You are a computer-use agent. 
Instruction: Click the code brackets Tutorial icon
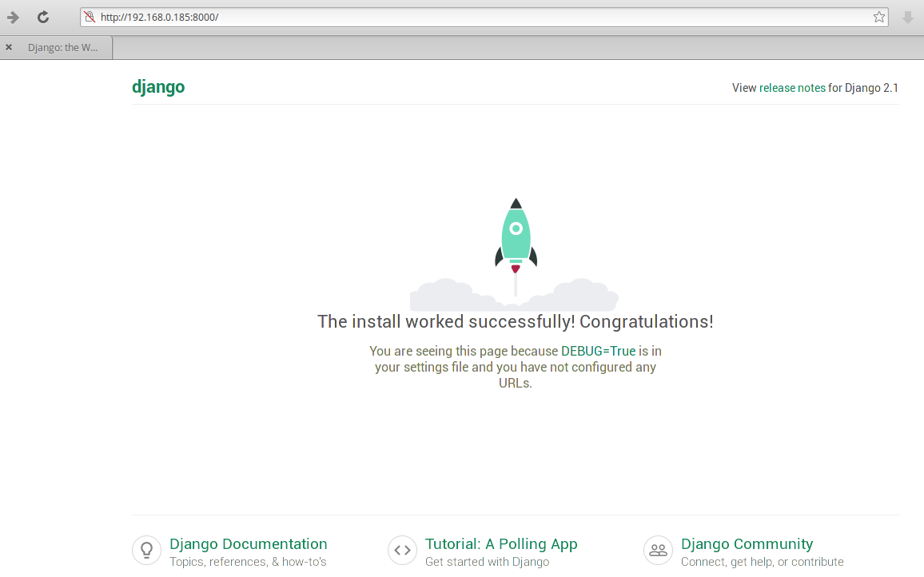(402, 550)
